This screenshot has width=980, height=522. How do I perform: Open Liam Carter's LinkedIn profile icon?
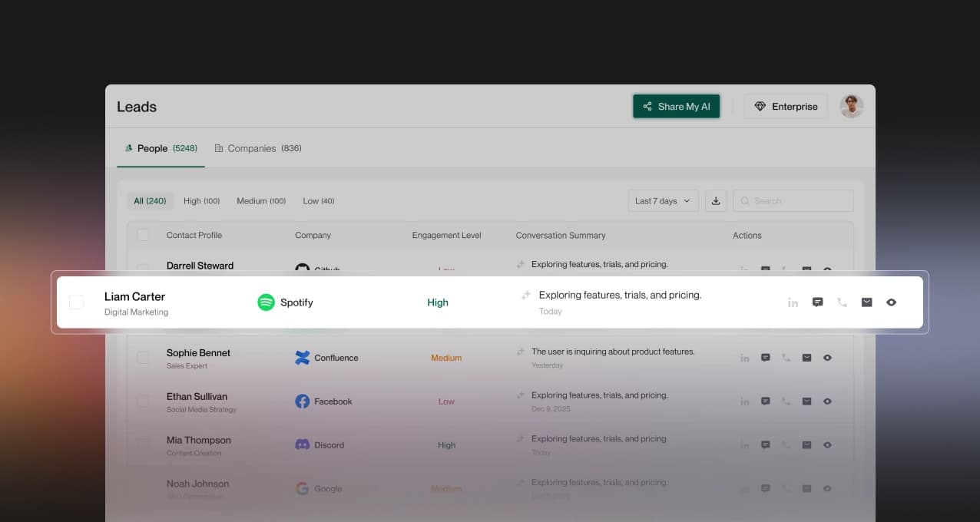[x=793, y=302]
